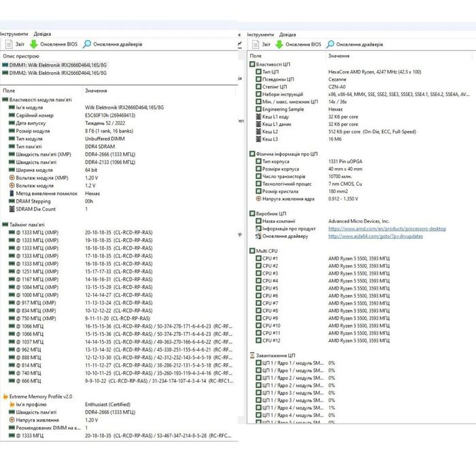Click icon beside Multi CPU group
This screenshot has width=476, height=476.
[x=252, y=251]
